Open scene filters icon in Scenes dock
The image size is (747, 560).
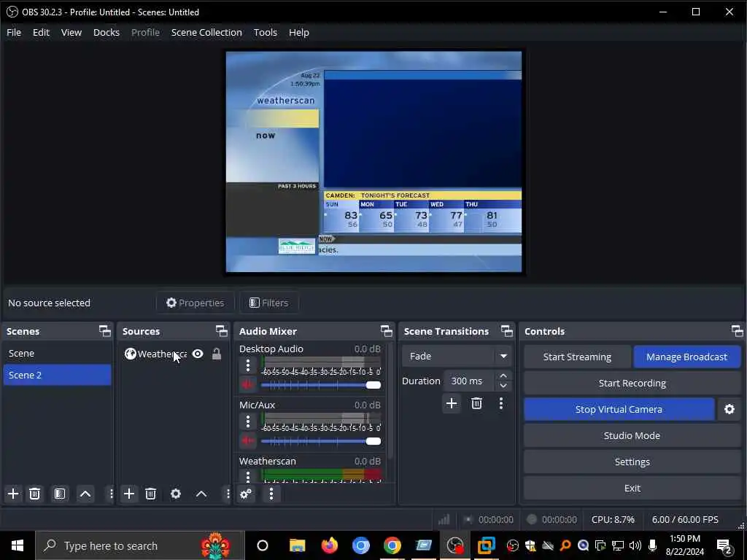click(x=60, y=494)
